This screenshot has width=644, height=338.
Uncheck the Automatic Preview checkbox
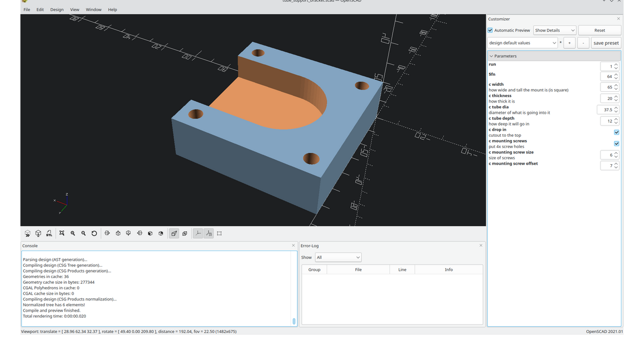(x=490, y=30)
